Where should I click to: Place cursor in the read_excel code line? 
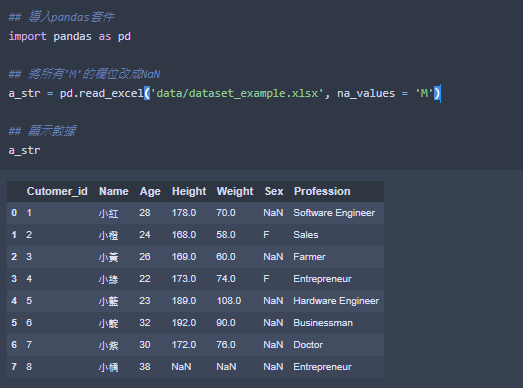pyautogui.click(x=224, y=93)
